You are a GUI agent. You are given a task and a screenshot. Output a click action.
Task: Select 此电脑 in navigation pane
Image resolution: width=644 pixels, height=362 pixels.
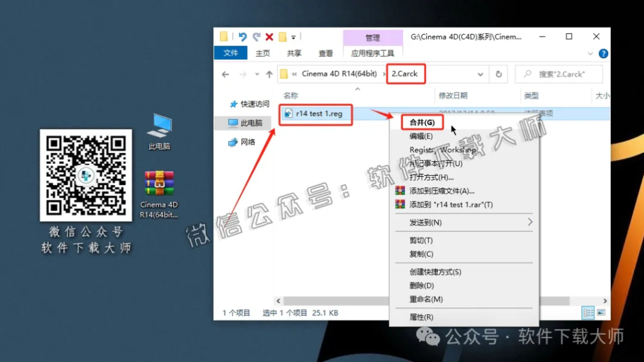click(x=246, y=123)
